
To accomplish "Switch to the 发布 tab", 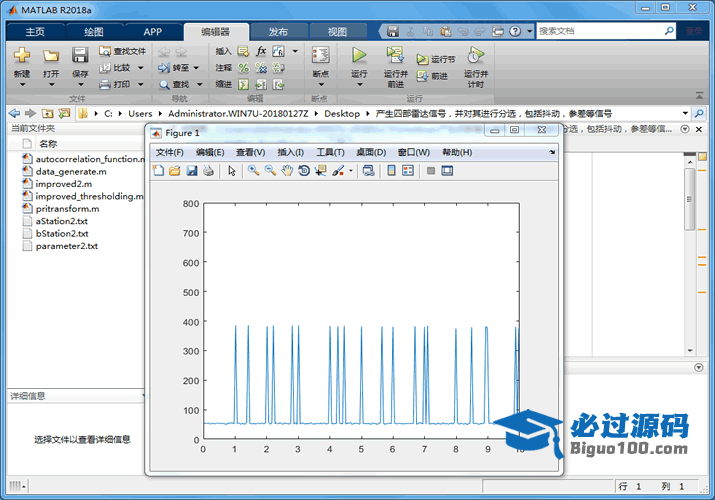I will [x=278, y=31].
